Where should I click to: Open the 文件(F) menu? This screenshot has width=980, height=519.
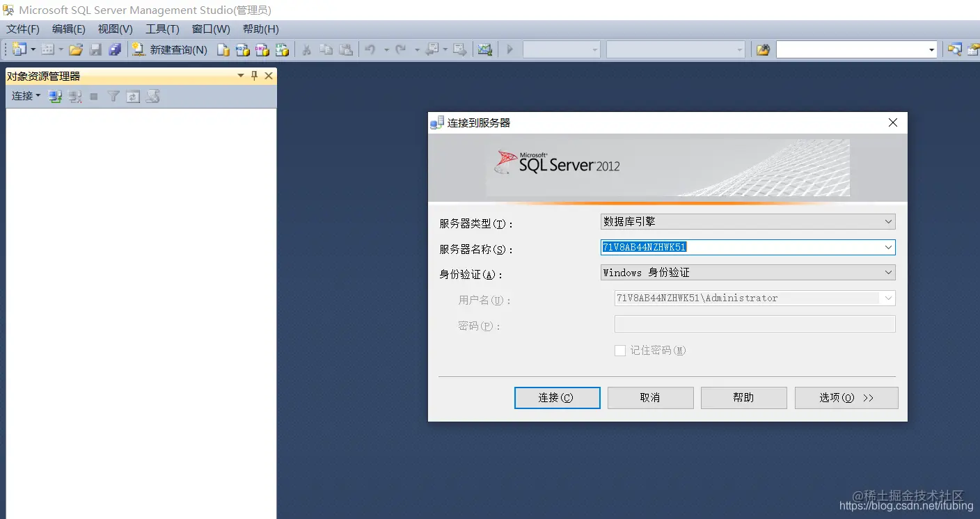pos(23,29)
